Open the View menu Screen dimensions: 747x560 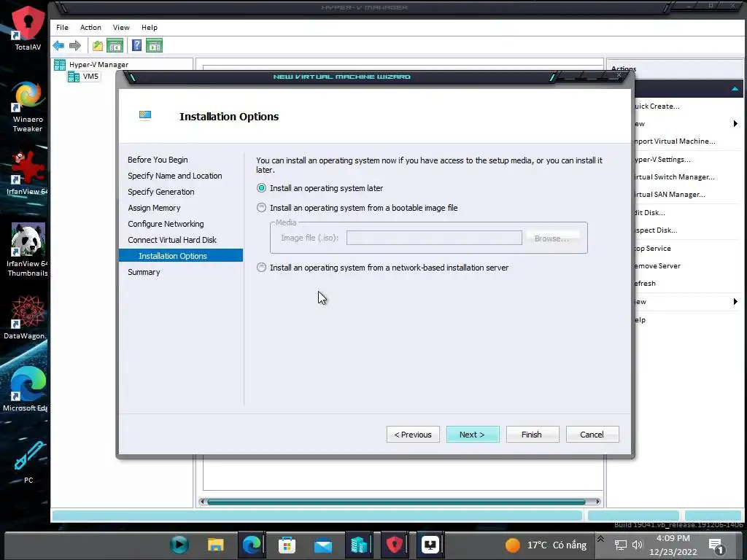[121, 28]
